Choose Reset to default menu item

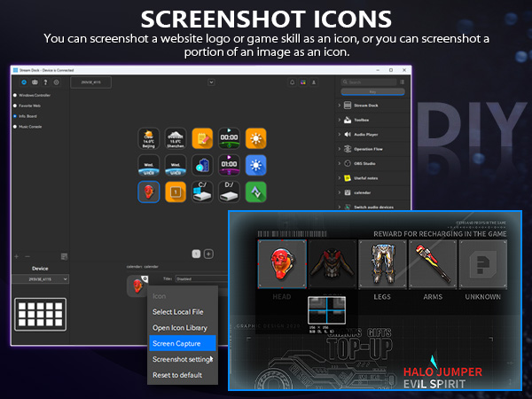point(183,375)
